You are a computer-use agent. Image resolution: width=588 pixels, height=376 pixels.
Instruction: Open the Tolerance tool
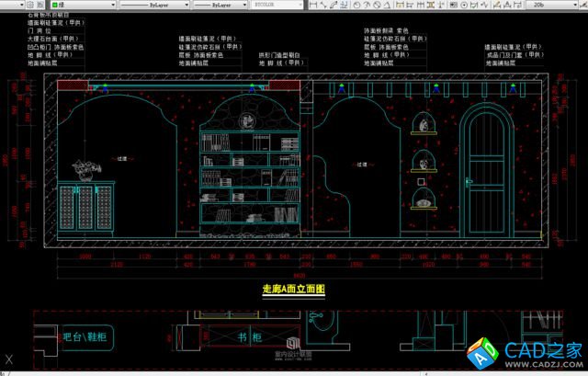(x=452, y=5)
